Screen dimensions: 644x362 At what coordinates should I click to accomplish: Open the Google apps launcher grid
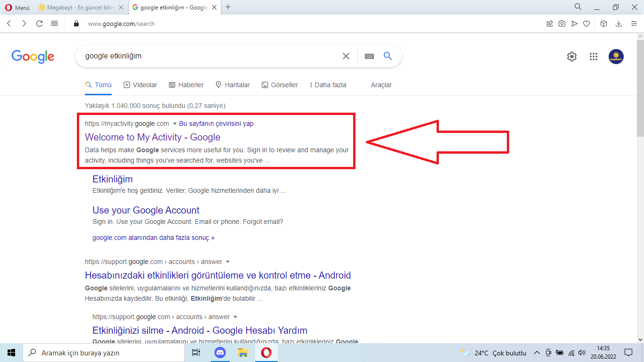click(x=594, y=56)
